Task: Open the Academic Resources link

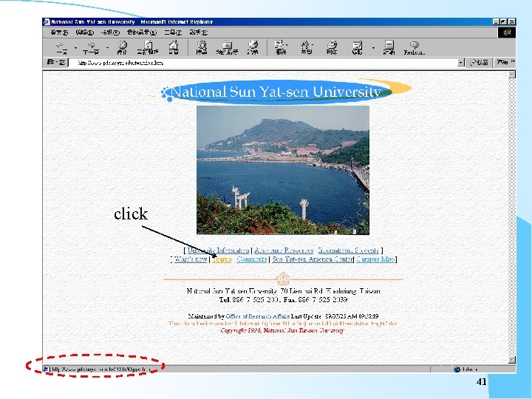Action: [x=284, y=250]
